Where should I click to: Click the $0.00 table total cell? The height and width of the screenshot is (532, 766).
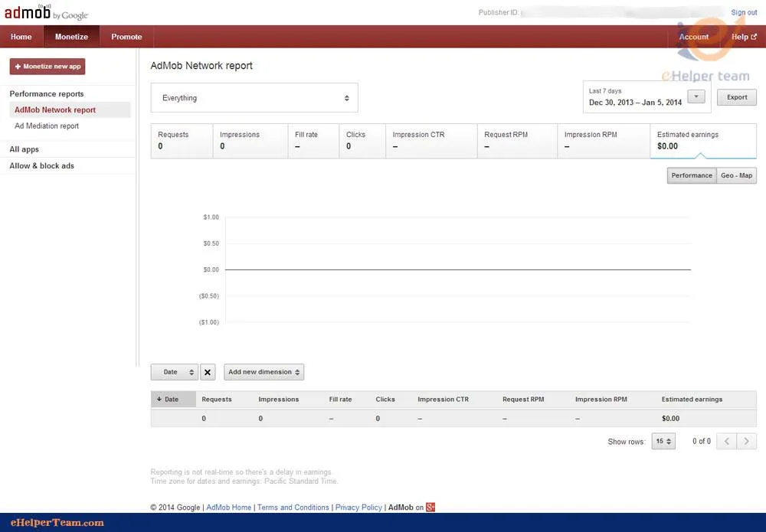pos(671,418)
